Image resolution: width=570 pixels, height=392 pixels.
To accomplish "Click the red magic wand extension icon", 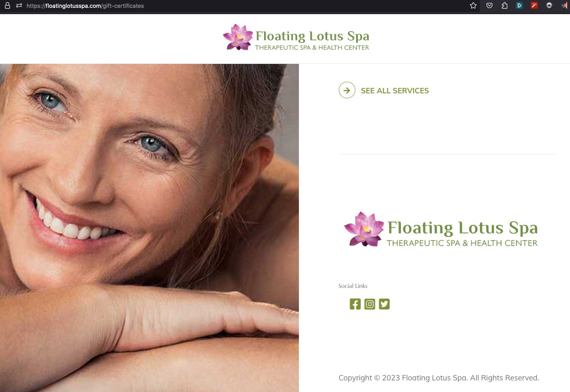I will (534, 5).
